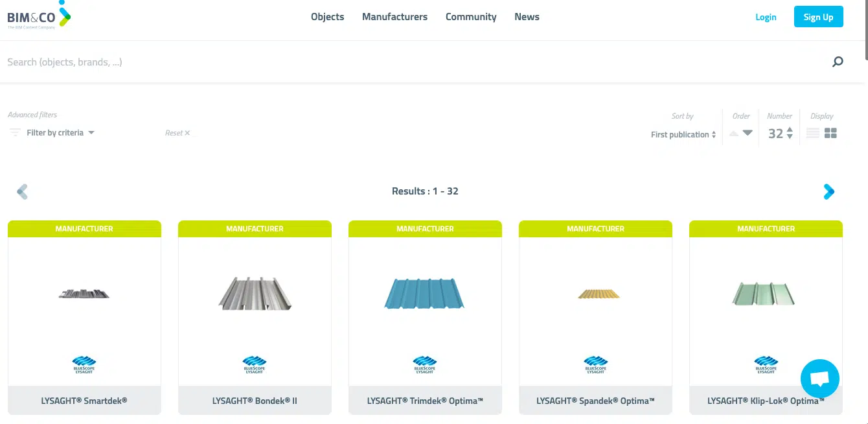
Task: Reset the active filters
Action: (176, 132)
